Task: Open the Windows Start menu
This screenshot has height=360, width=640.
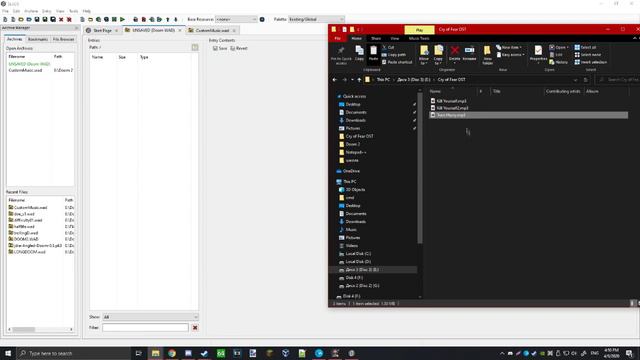Action: click(x=8, y=353)
